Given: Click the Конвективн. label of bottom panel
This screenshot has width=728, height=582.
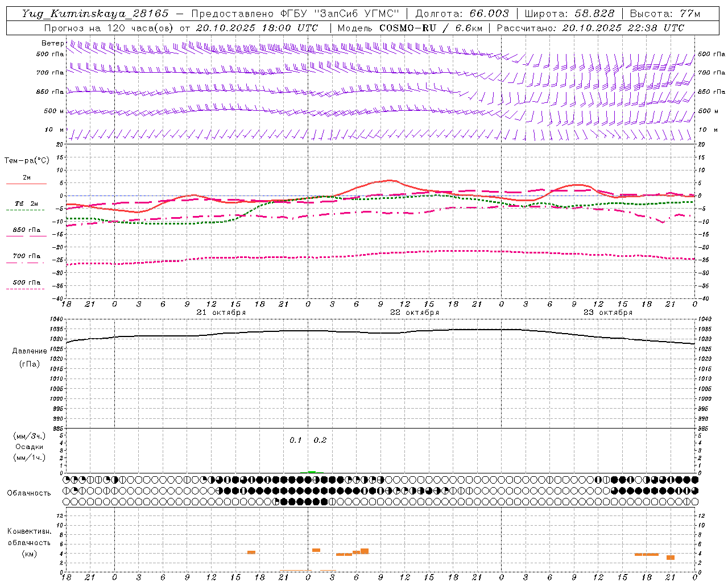Looking at the screenshot, I should 30,531.
